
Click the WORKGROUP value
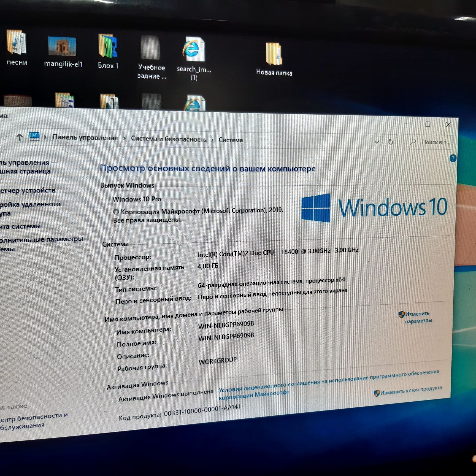pyautogui.click(x=218, y=361)
